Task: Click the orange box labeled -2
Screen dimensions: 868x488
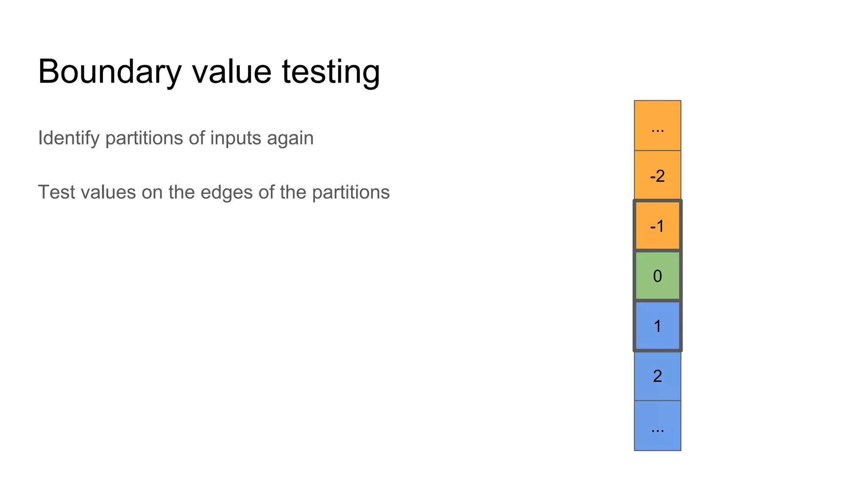Action: (x=657, y=175)
